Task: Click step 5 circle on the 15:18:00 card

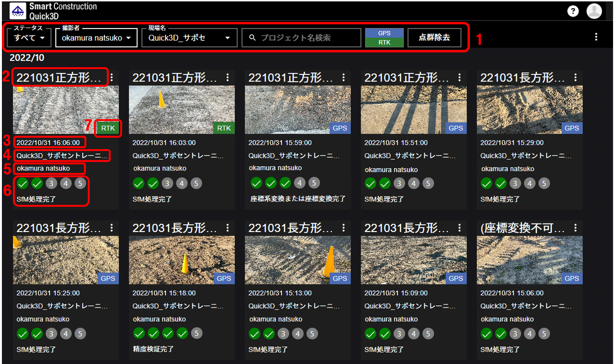Action: coord(197,333)
